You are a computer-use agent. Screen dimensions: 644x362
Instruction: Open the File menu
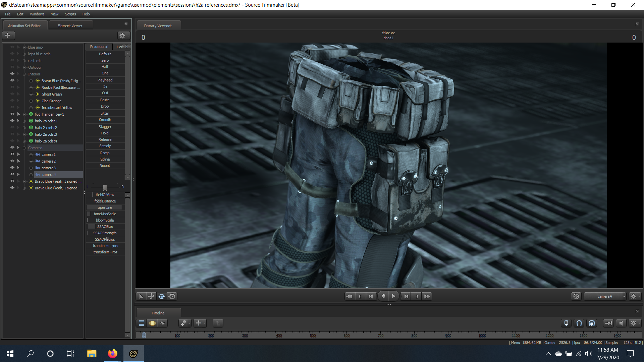[8, 14]
